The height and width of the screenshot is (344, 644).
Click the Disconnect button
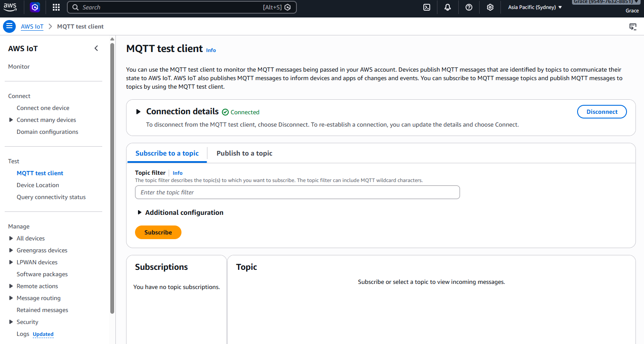click(x=601, y=112)
